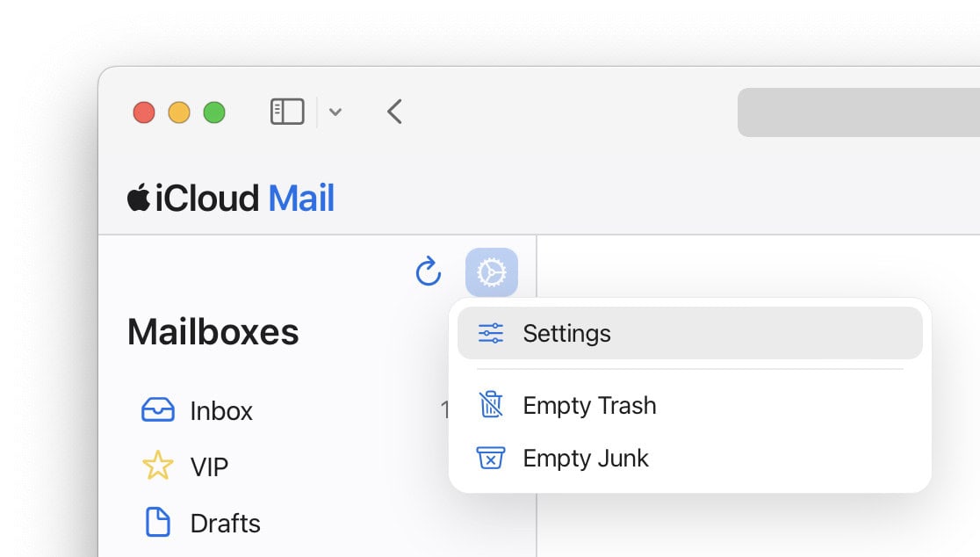This screenshot has width=980, height=557.
Task: Click the sliders icon beside Settings
Action: 491,333
